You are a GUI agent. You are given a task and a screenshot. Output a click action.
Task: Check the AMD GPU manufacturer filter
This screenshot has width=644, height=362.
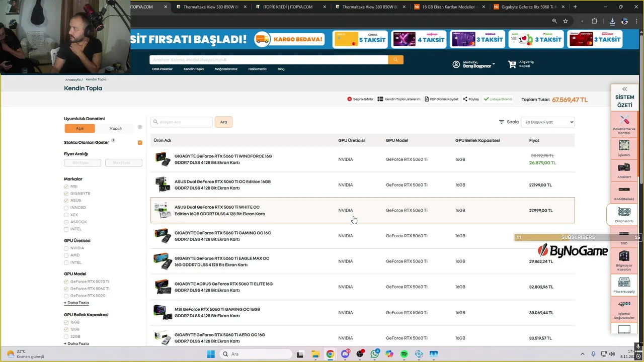66,255
